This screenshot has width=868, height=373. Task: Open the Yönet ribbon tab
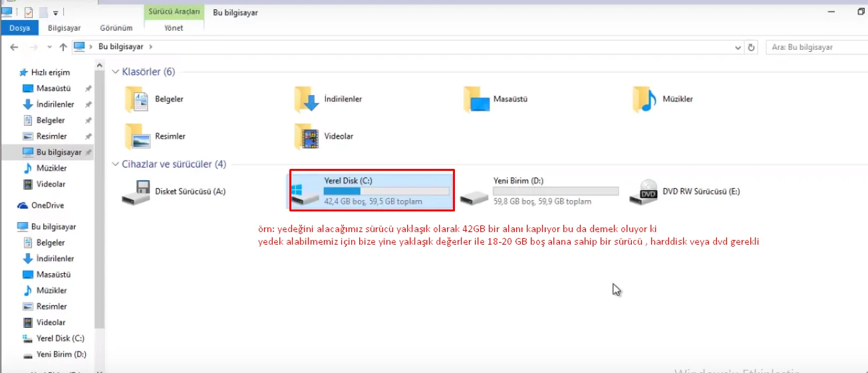(173, 28)
